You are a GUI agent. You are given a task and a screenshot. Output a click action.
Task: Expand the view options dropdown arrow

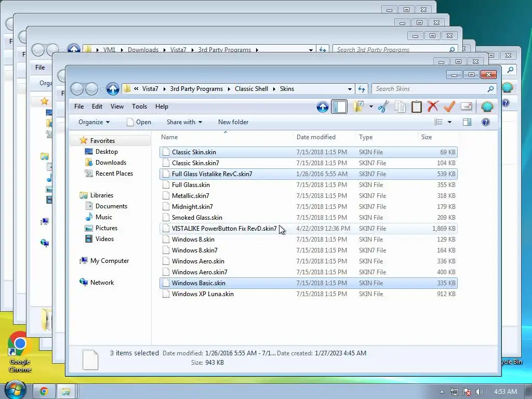click(x=449, y=122)
